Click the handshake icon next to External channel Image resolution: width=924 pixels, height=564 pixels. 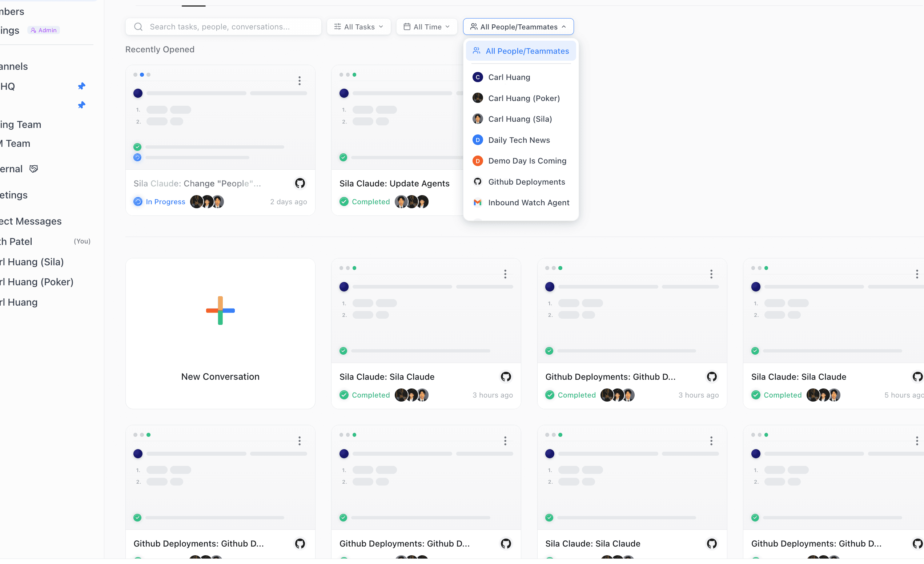pyautogui.click(x=33, y=169)
